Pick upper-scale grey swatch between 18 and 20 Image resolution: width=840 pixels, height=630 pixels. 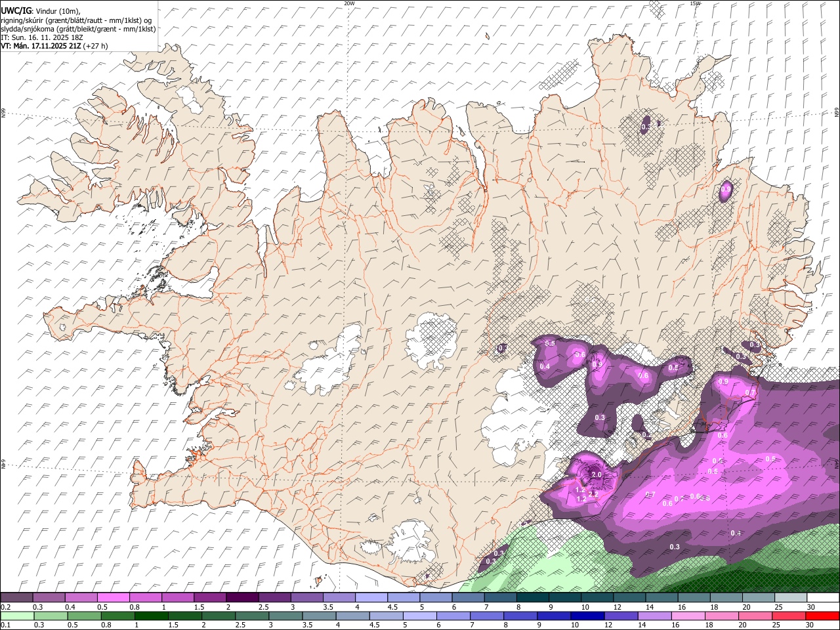725,598
